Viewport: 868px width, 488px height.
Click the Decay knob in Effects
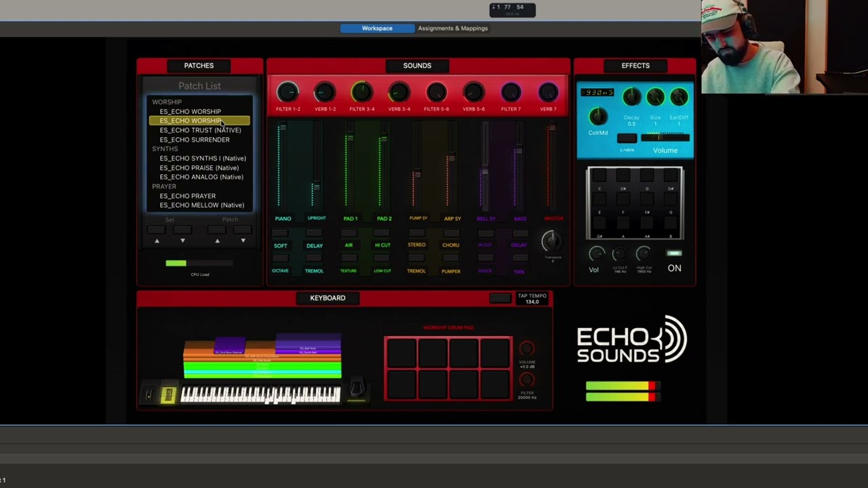[x=631, y=98]
